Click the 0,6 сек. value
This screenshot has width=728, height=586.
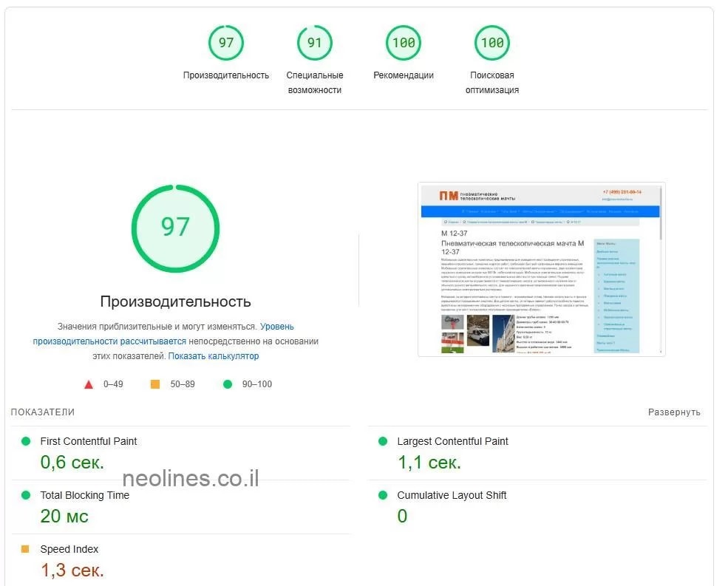(x=72, y=463)
